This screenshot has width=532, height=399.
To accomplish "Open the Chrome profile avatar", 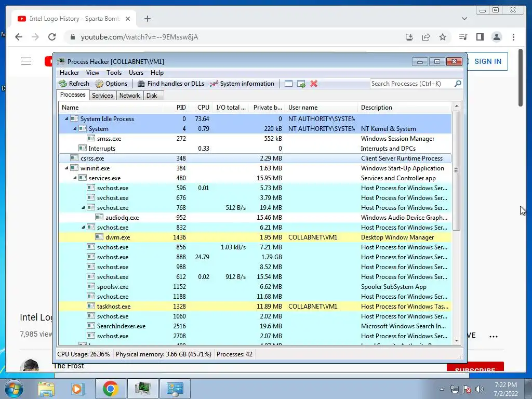I will [x=496, y=37].
